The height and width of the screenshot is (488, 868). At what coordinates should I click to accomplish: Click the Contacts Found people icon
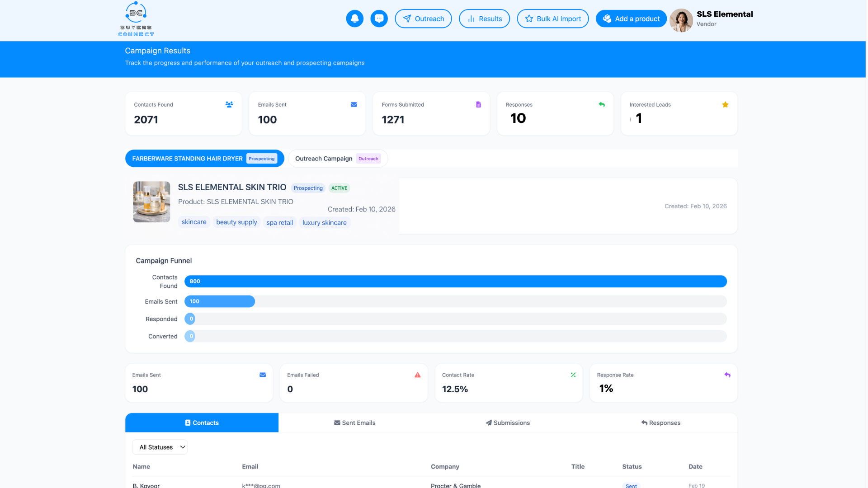tap(229, 104)
